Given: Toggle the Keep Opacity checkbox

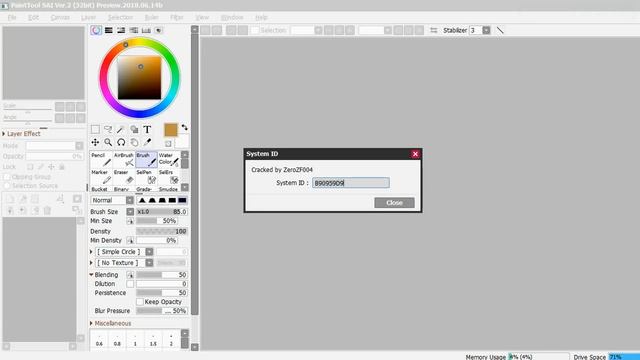Looking at the screenshot, I should click(140, 302).
